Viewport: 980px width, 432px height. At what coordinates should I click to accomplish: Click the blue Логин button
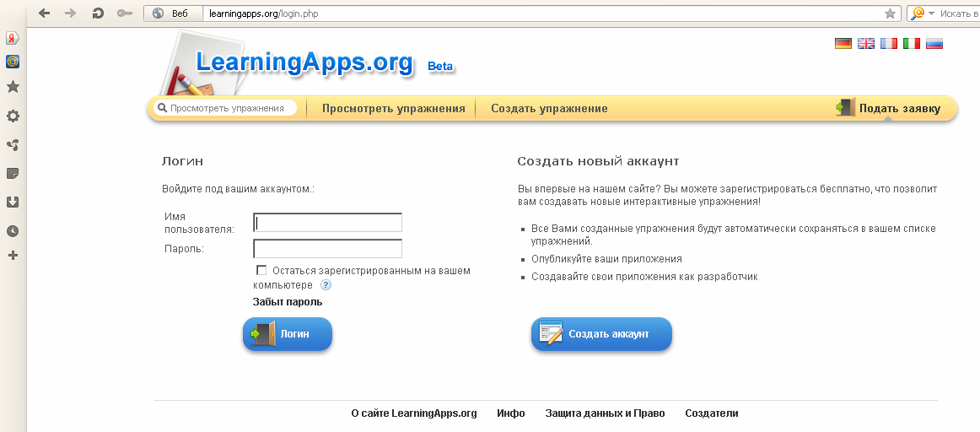click(x=288, y=334)
